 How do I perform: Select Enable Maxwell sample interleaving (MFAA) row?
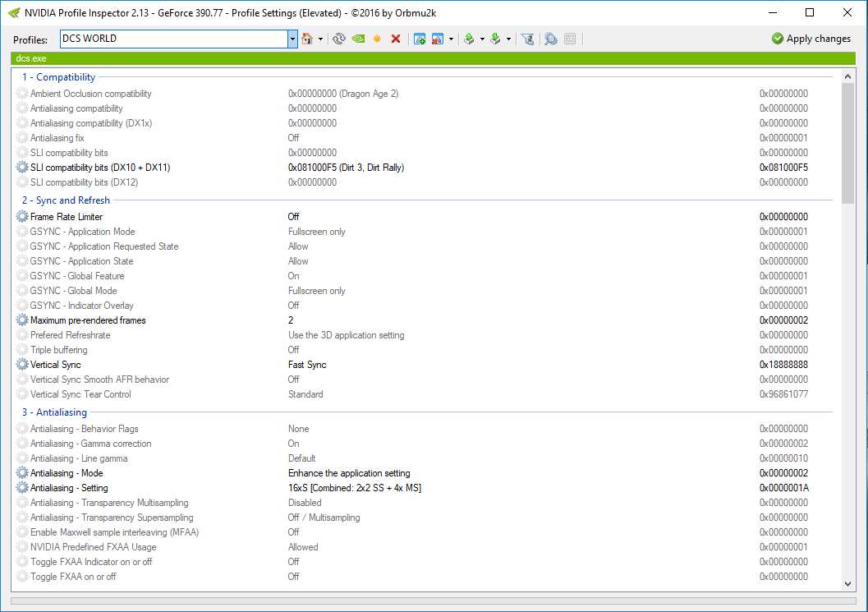424,532
